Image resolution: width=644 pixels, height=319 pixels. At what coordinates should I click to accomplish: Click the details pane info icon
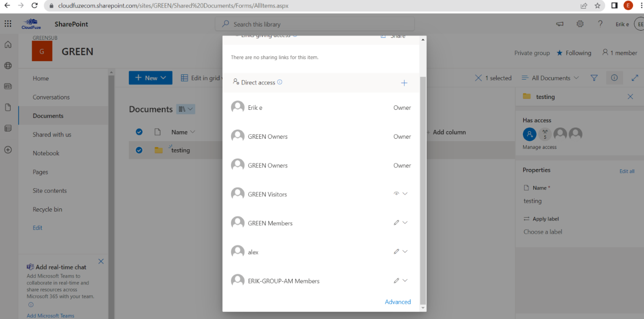[614, 78]
